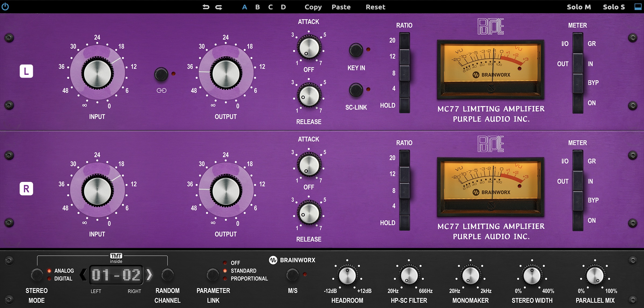
Task: Select the R channel badge
Action: click(26, 189)
